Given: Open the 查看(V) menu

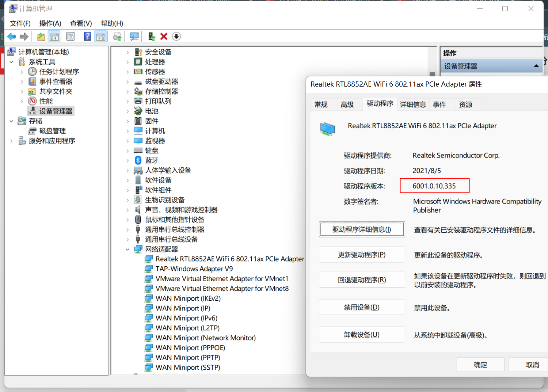Looking at the screenshot, I should tap(81, 23).
